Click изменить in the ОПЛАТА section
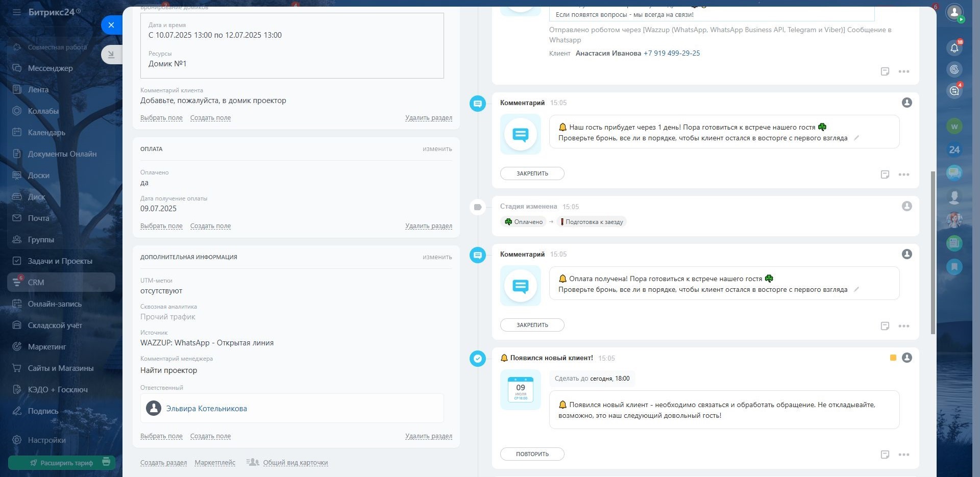This screenshot has height=477, width=980. click(437, 149)
